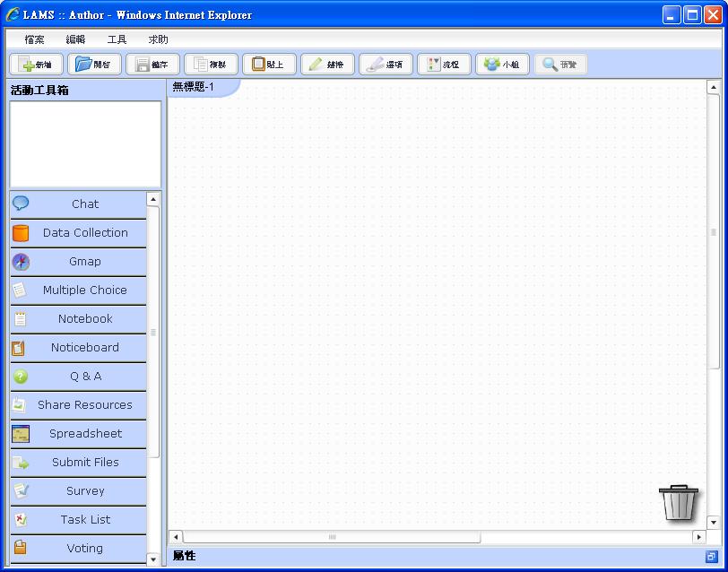Click the 流程 (Flow) toolbar button

[x=444, y=65]
